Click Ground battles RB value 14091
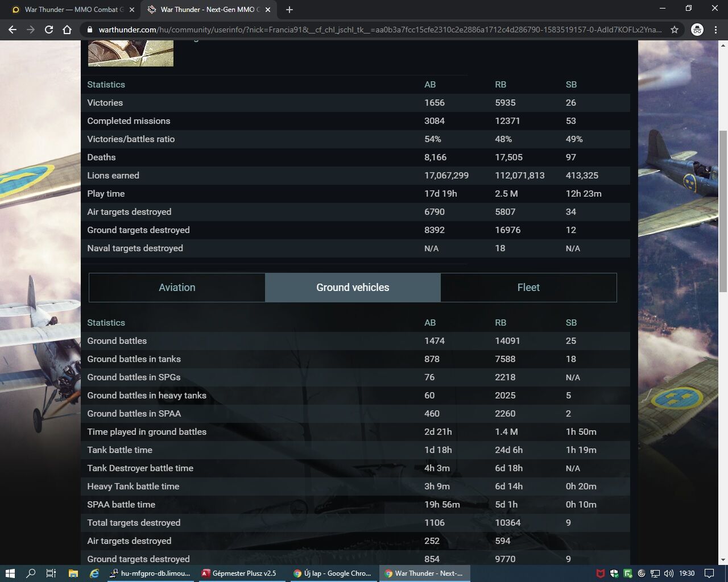Image resolution: width=728 pixels, height=582 pixels. (507, 341)
